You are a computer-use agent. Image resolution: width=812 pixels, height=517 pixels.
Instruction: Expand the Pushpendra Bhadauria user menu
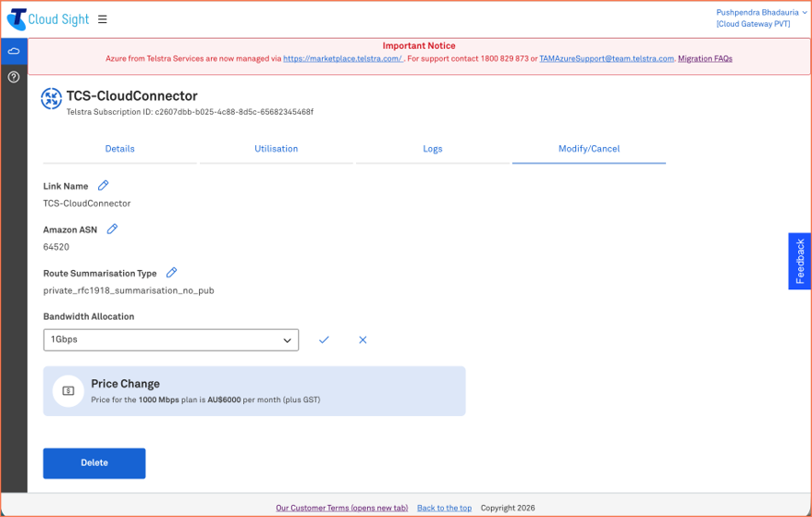[x=762, y=13]
